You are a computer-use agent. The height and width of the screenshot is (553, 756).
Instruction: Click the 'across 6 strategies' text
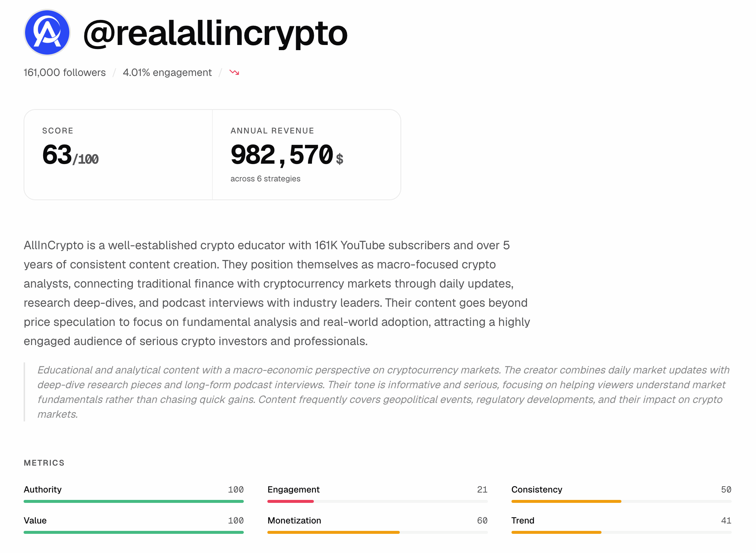[265, 179]
